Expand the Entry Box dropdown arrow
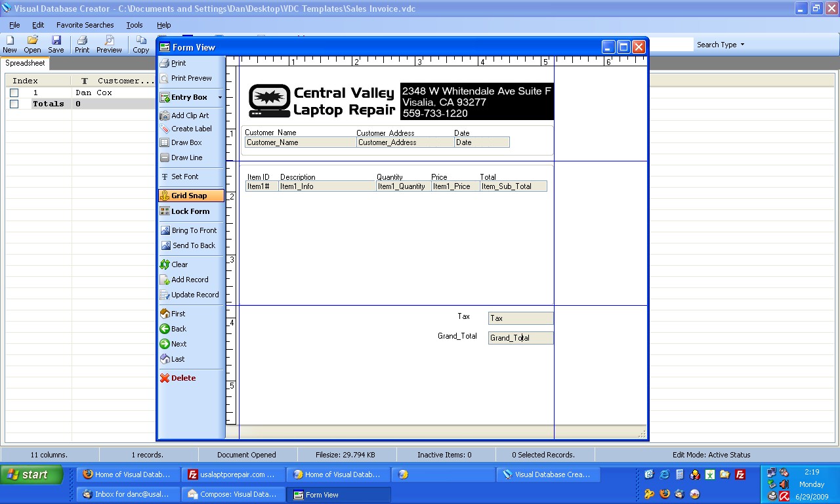Screen dimensions: 840x504 [220, 97]
